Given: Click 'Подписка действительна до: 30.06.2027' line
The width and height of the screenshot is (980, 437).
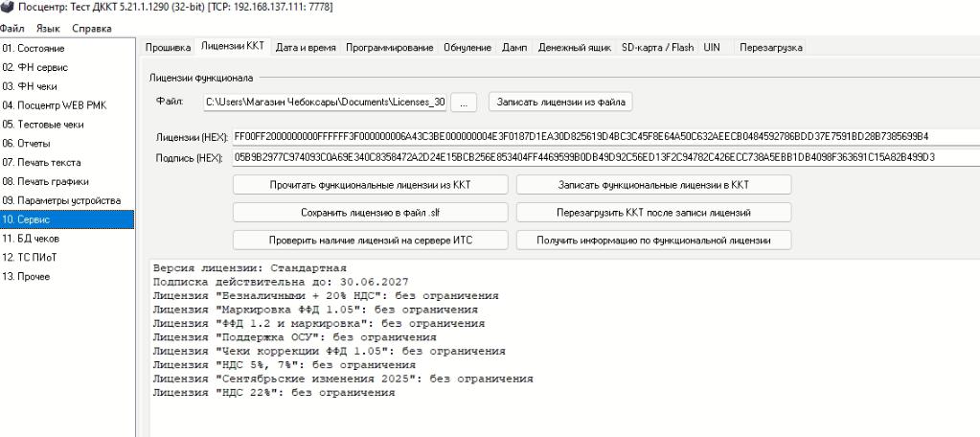Looking at the screenshot, I should (x=281, y=282).
